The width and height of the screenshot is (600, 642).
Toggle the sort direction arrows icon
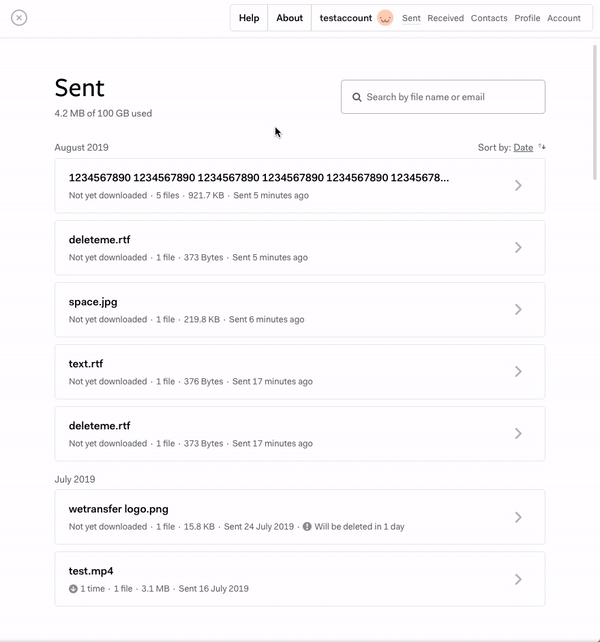tap(542, 148)
